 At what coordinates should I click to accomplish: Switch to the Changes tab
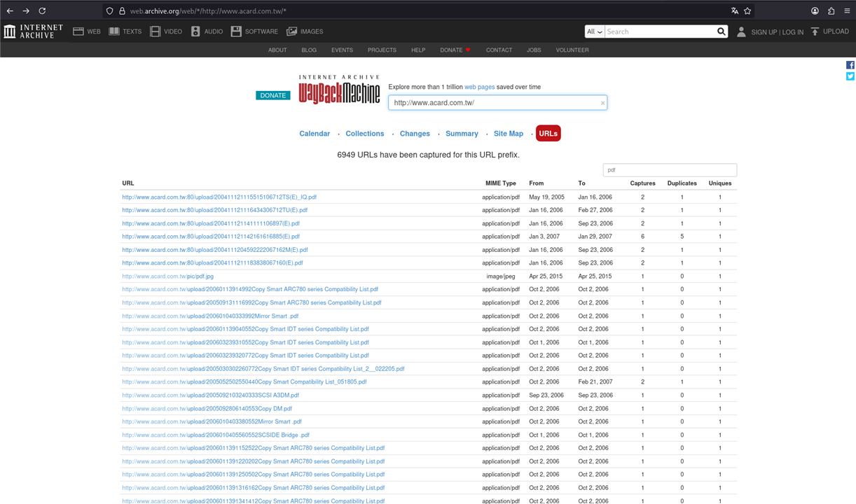415,134
